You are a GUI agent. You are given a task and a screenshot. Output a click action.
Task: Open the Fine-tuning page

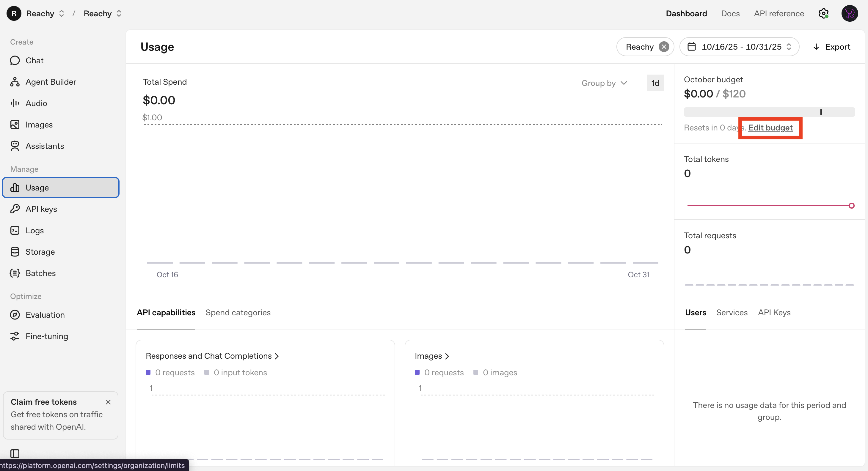pos(46,336)
